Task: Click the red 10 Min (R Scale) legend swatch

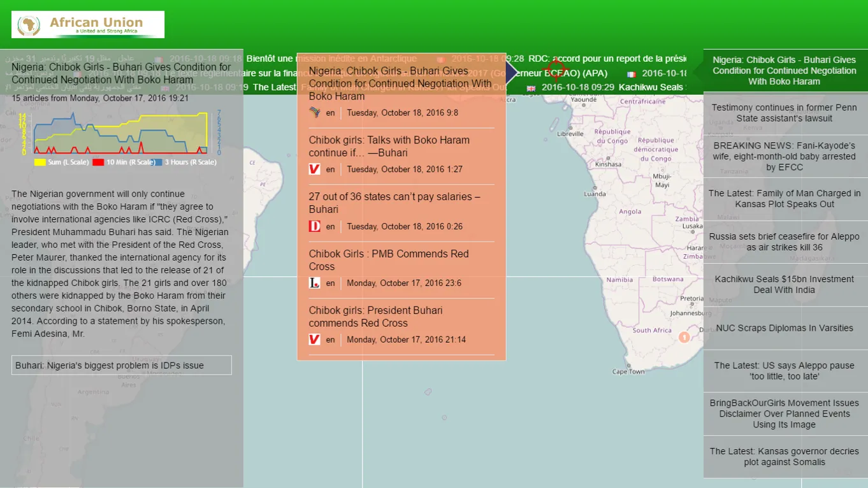Action: [98, 162]
